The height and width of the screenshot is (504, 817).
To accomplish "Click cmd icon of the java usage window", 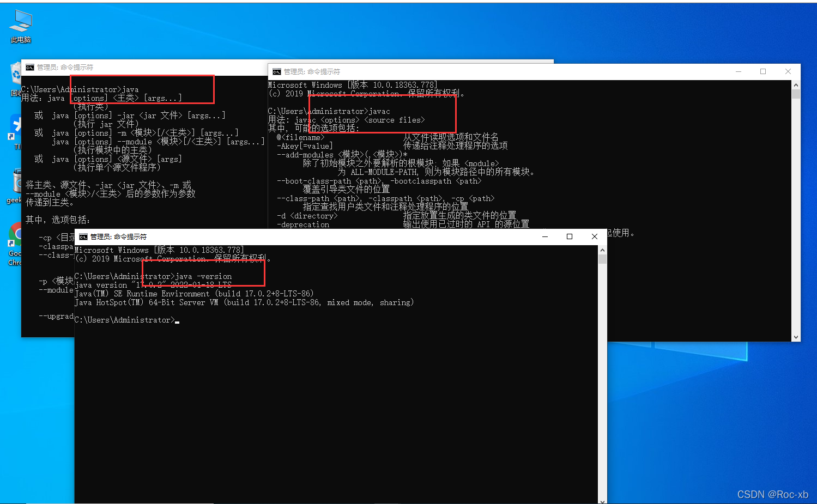I will pyautogui.click(x=30, y=68).
